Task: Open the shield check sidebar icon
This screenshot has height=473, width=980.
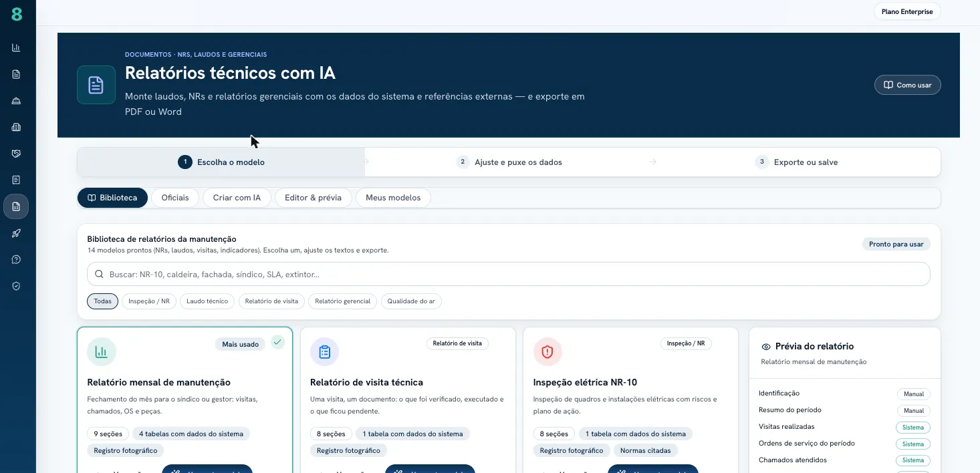Action: click(16, 286)
